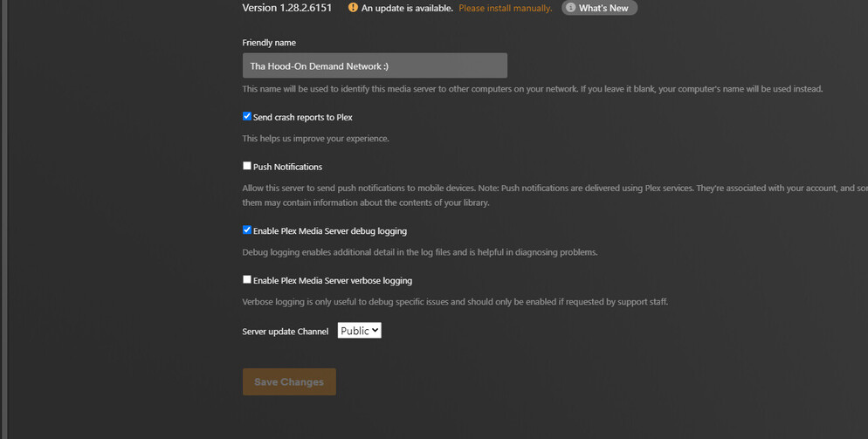
Task: Click the vertical divider bar at left edge
Action: 3,218
